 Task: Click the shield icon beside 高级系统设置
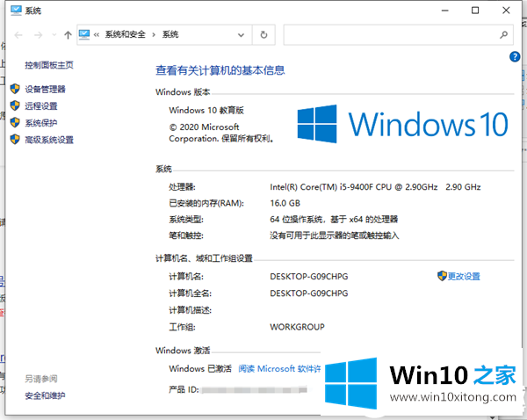point(15,139)
